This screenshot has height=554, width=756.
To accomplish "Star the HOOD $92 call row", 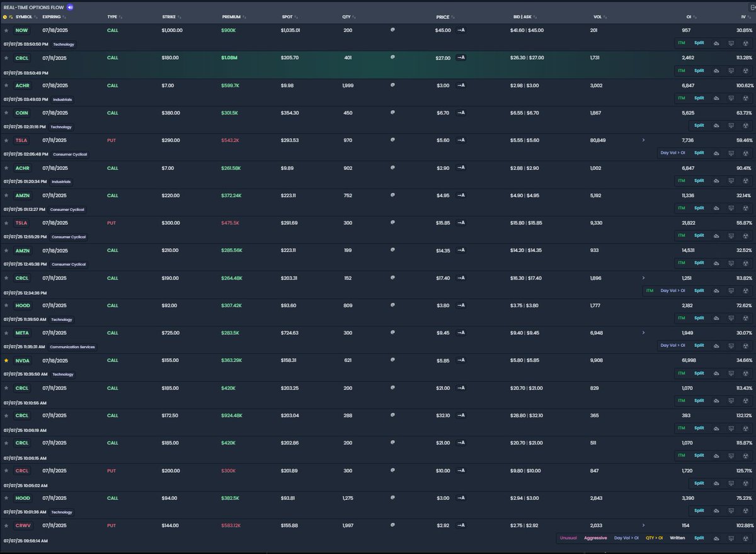I will click(6, 305).
